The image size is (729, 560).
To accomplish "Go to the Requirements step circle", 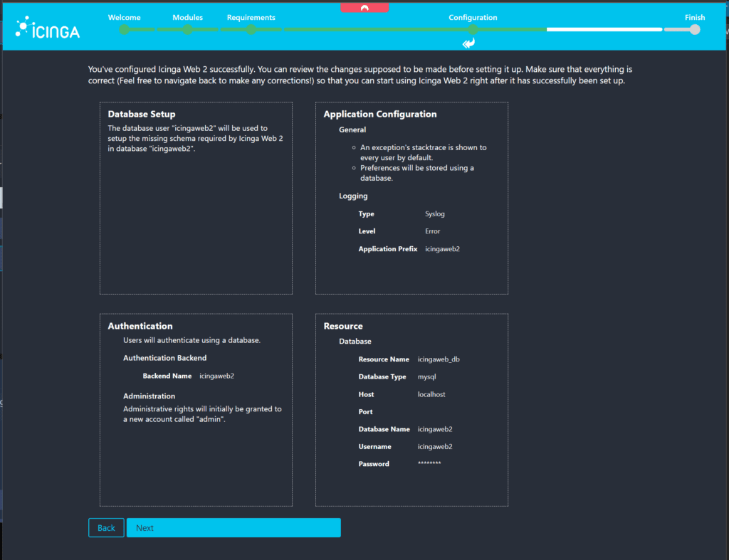I will pos(251,30).
